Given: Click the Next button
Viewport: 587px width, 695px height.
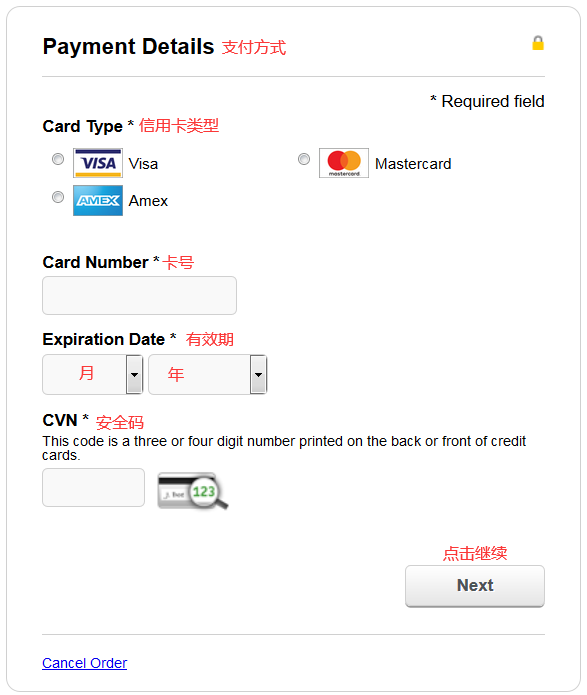Looking at the screenshot, I should coord(475,586).
